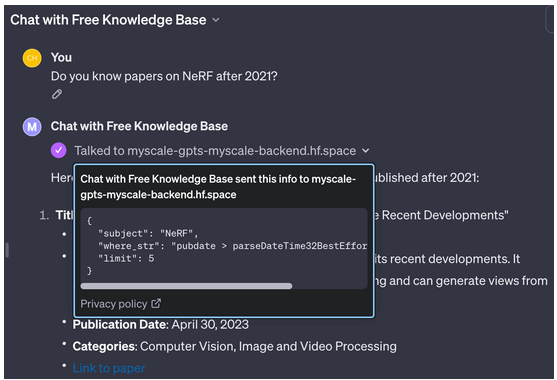The width and height of the screenshot is (557, 380).
Task: Click the "You" sender name
Action: [61, 58]
